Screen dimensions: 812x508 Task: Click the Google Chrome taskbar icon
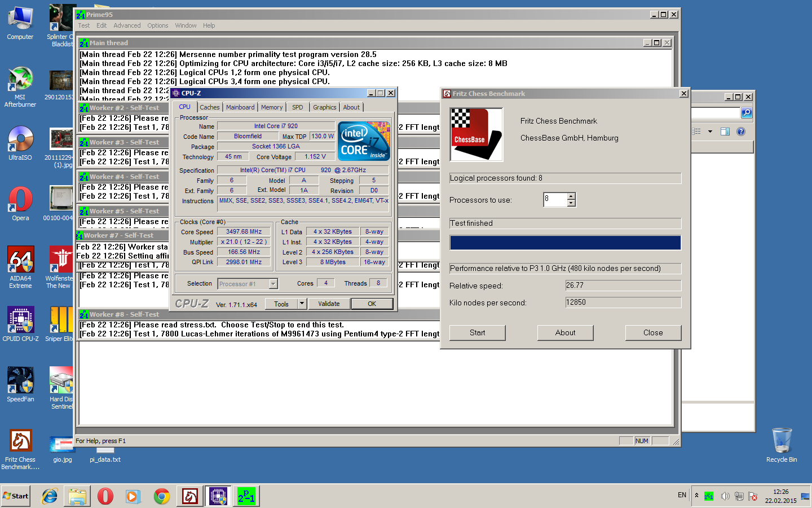pyautogui.click(x=162, y=496)
